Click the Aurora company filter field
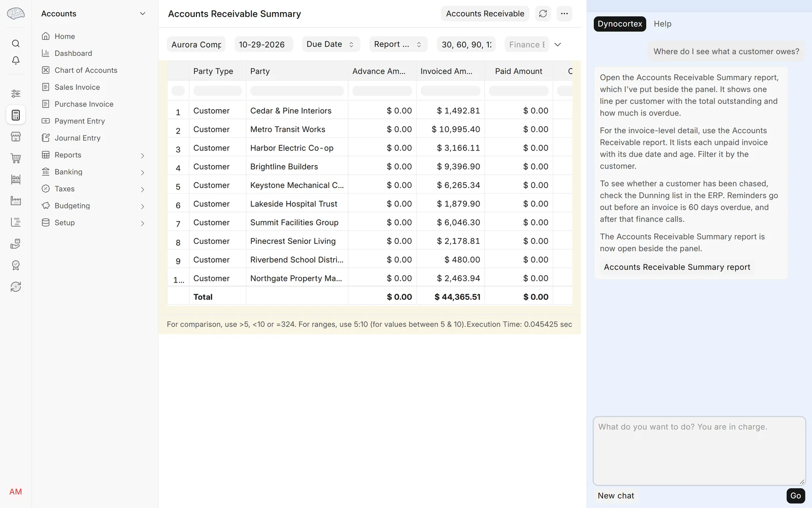Viewport: 812px width, 508px height. [196, 45]
